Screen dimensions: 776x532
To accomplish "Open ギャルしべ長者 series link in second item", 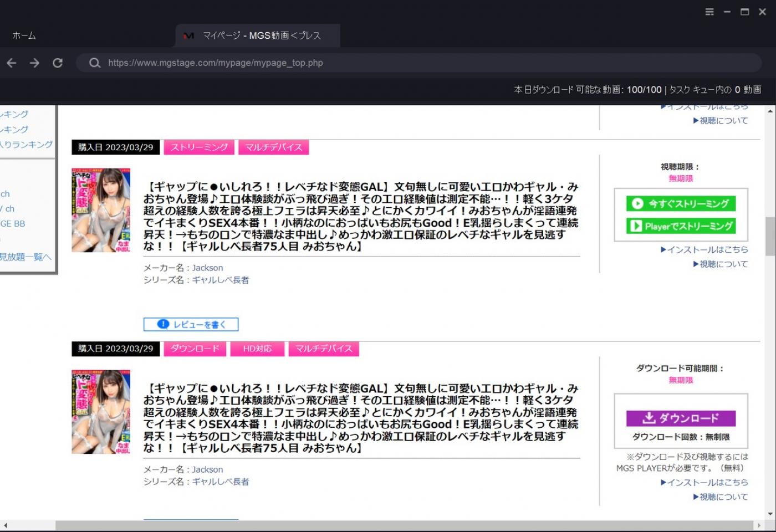I will click(221, 482).
